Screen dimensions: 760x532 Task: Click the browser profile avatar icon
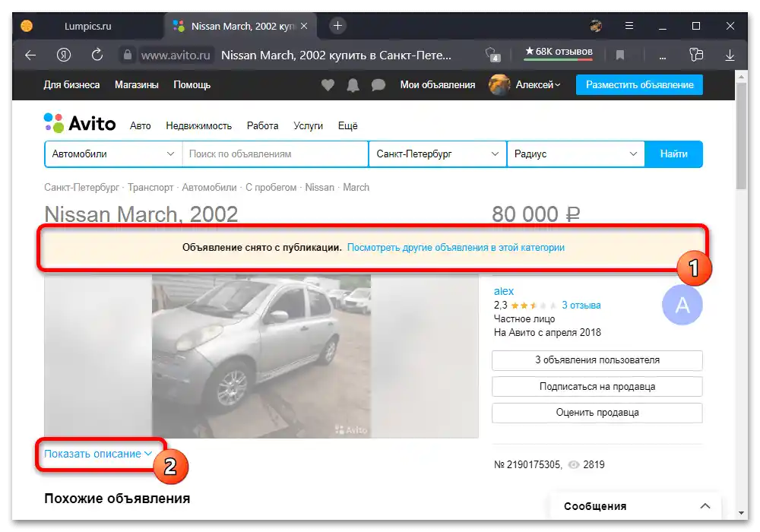click(x=596, y=26)
